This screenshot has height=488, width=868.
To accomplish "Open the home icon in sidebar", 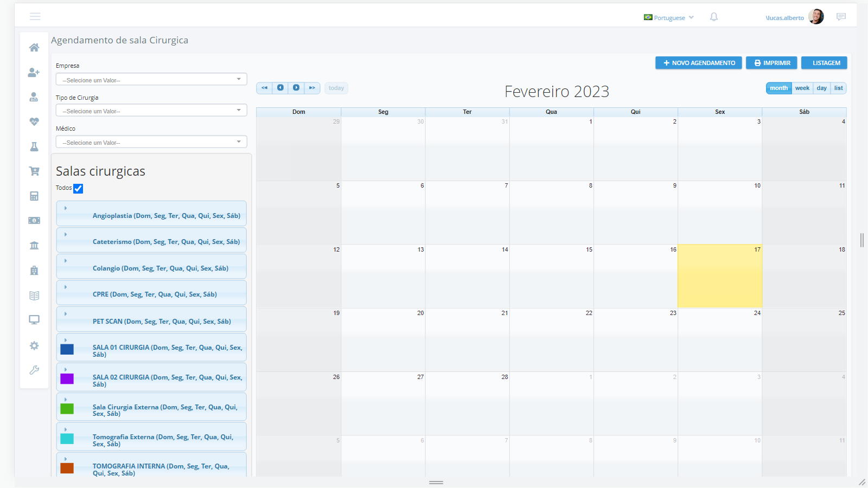I will pos(34,48).
